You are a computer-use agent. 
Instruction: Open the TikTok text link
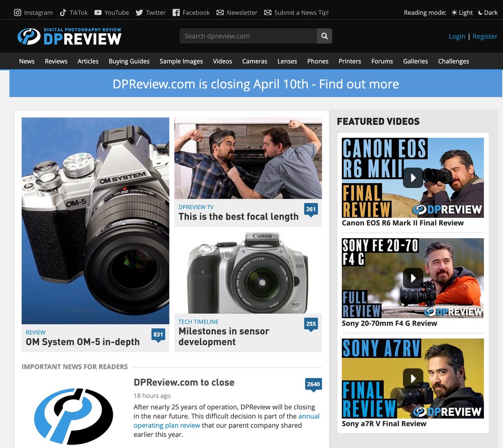click(x=78, y=13)
